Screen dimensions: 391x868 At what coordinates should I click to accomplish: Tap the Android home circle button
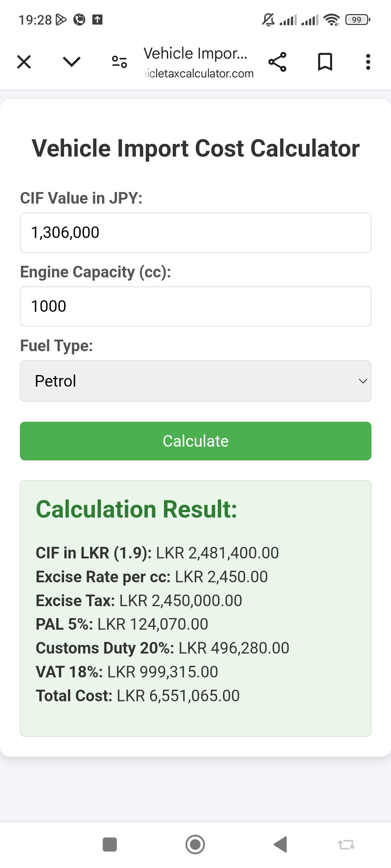coord(195,844)
